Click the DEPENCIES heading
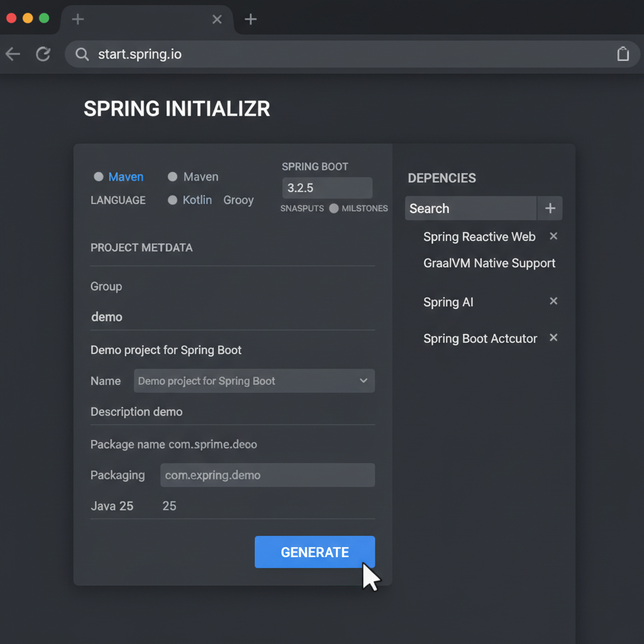The image size is (644, 644). coord(442,178)
